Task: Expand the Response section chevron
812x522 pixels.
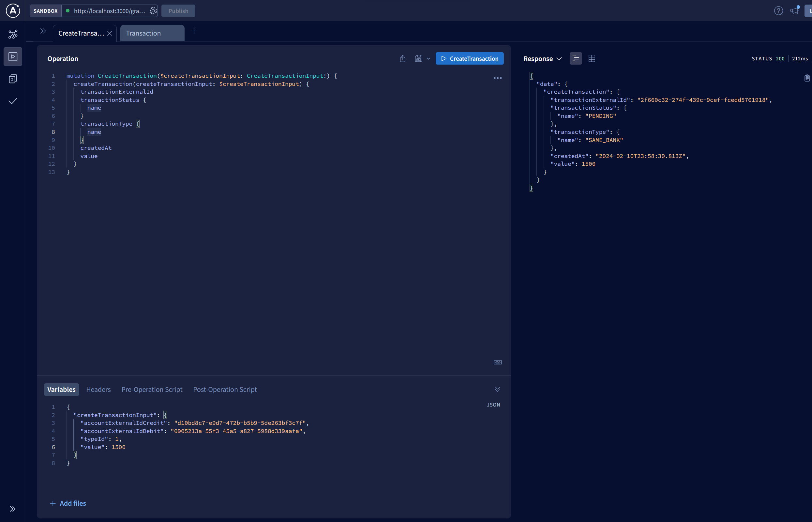Action: [x=559, y=58]
